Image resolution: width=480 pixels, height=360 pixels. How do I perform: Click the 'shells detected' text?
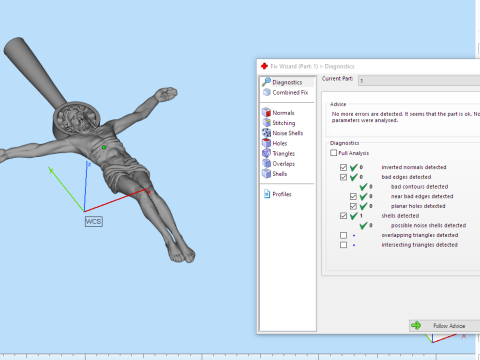pyautogui.click(x=400, y=216)
